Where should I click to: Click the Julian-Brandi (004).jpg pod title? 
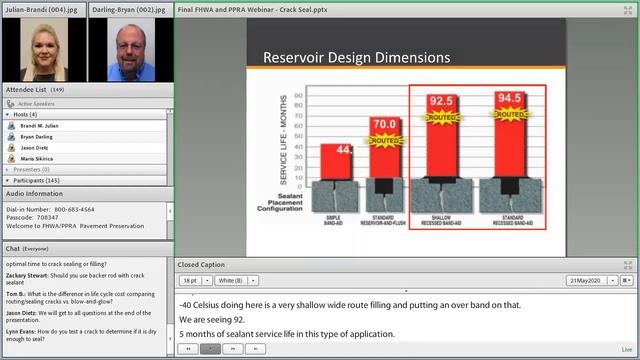coord(41,10)
